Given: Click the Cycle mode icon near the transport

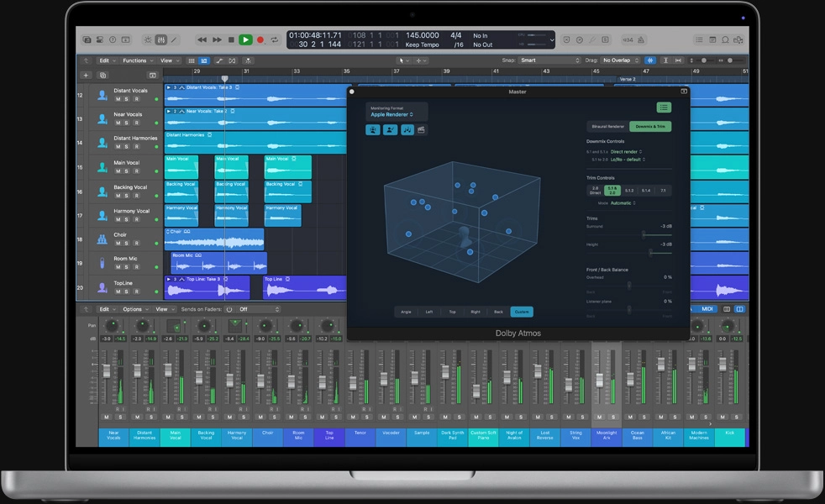Looking at the screenshot, I should coord(275,40).
